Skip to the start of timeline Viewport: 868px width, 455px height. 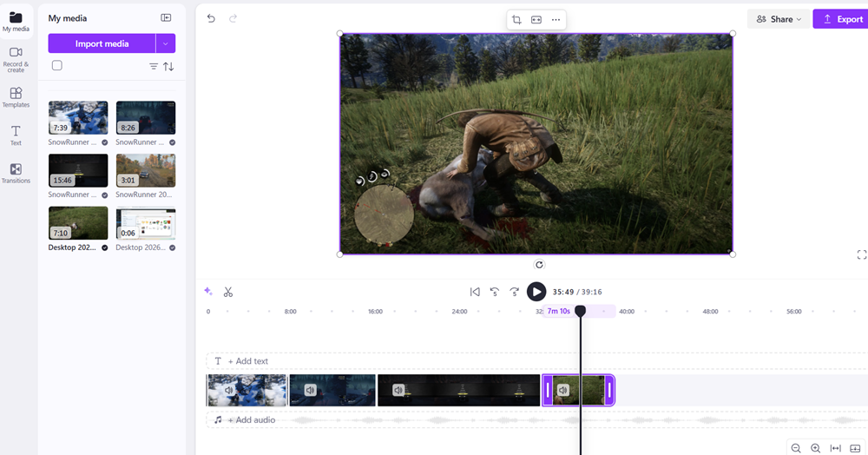(x=475, y=292)
